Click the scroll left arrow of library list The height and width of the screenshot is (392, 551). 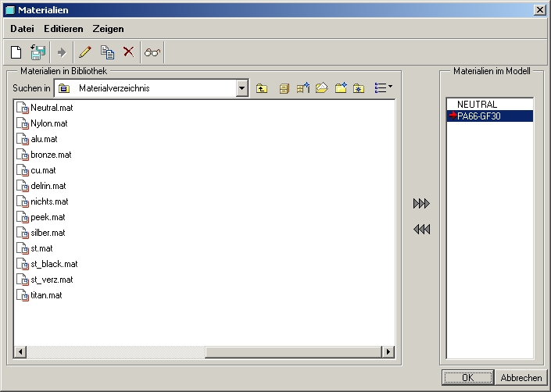[x=20, y=351]
